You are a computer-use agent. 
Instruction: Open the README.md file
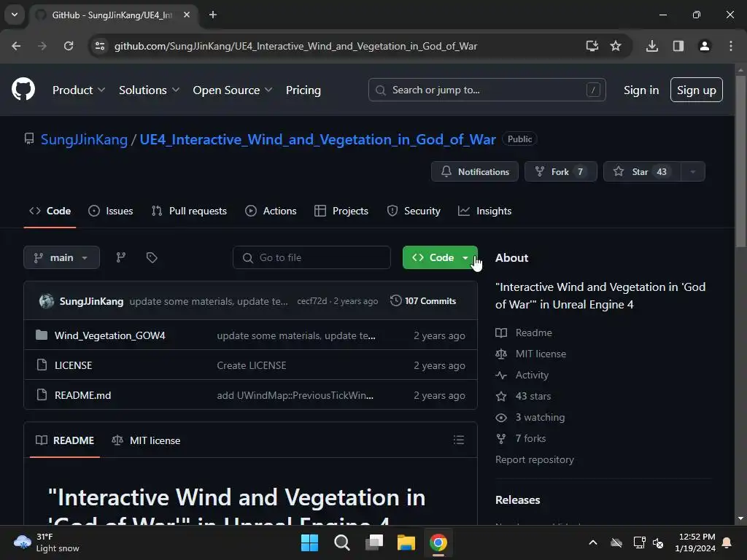[83, 395]
